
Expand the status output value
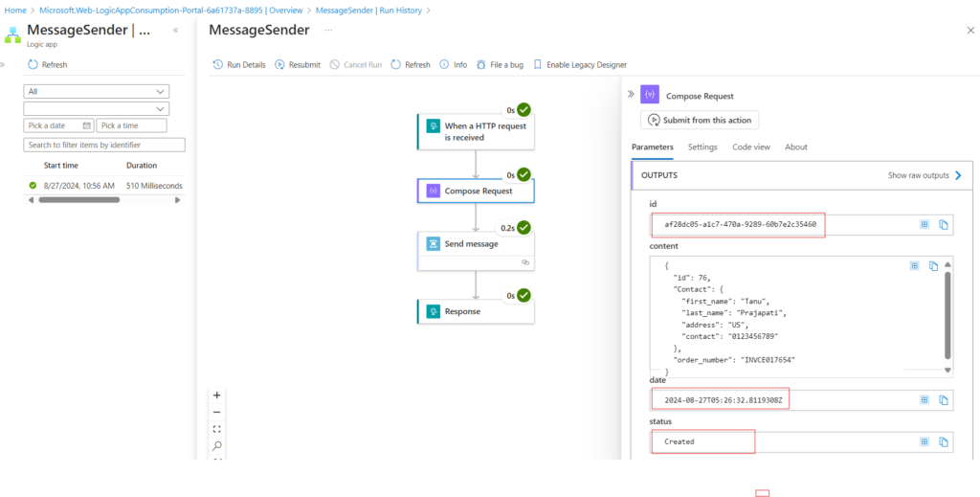(924, 441)
